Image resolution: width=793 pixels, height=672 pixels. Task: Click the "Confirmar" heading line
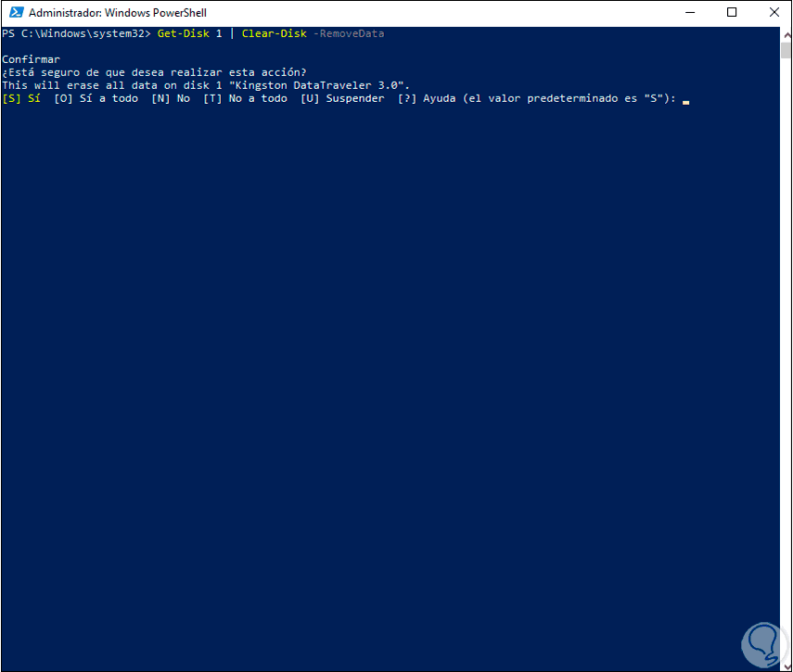click(x=31, y=59)
